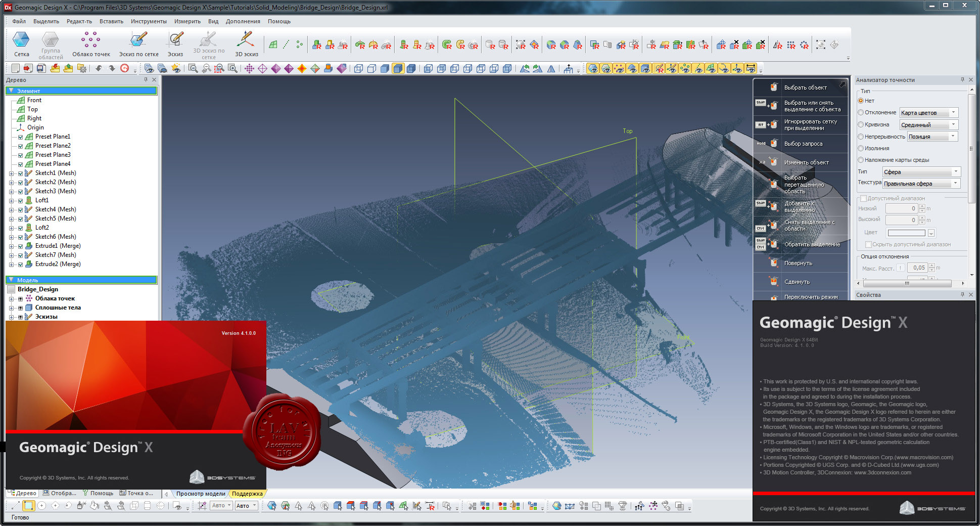Pin the Анализатор точности panel
Image resolution: width=980 pixels, height=526 pixels.
coord(962,80)
